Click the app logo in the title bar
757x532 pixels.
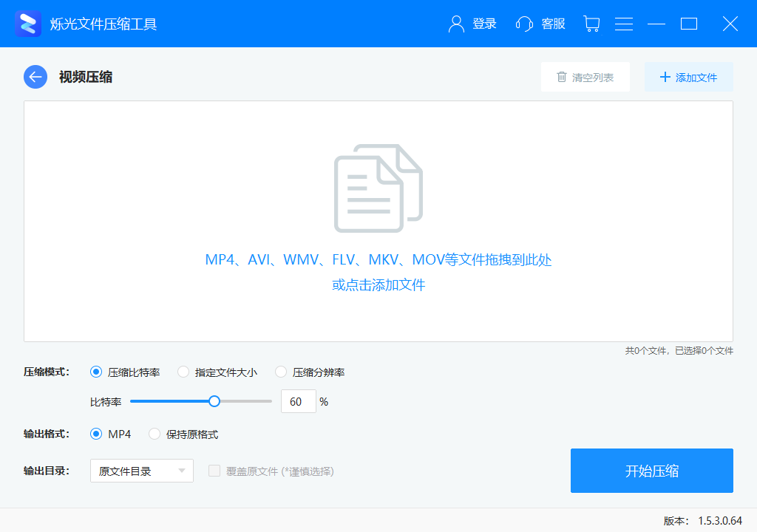pyautogui.click(x=27, y=23)
